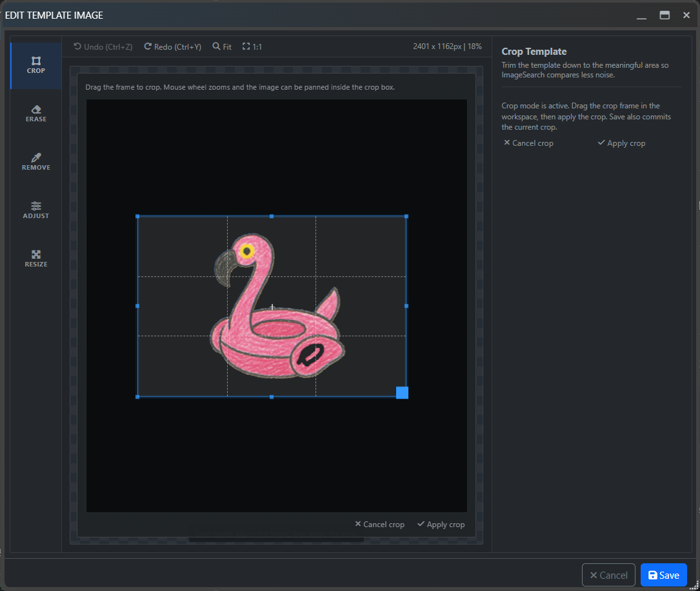Undo the last edit
The image size is (700, 591).
click(103, 46)
